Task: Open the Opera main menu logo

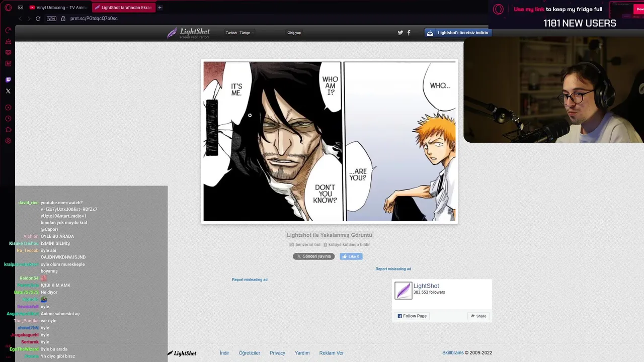Action: 8,8
